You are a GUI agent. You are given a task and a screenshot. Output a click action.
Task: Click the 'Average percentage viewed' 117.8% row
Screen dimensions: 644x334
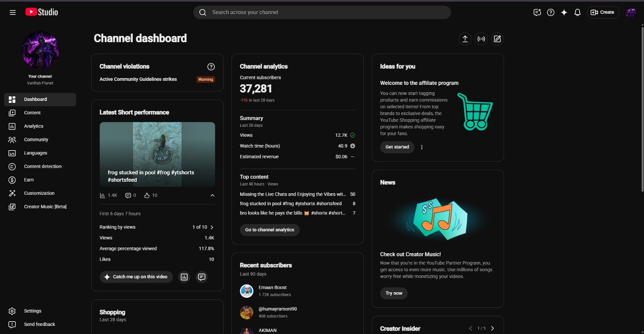coord(157,249)
